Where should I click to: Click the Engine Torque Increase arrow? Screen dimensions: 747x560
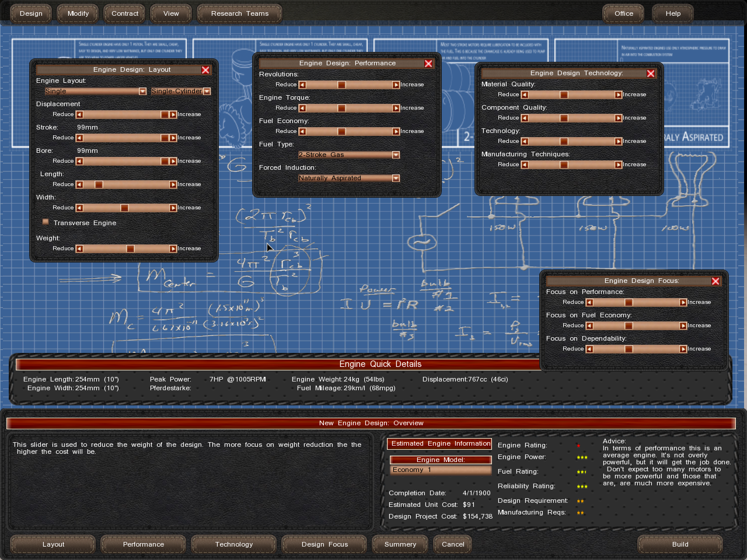click(x=396, y=108)
